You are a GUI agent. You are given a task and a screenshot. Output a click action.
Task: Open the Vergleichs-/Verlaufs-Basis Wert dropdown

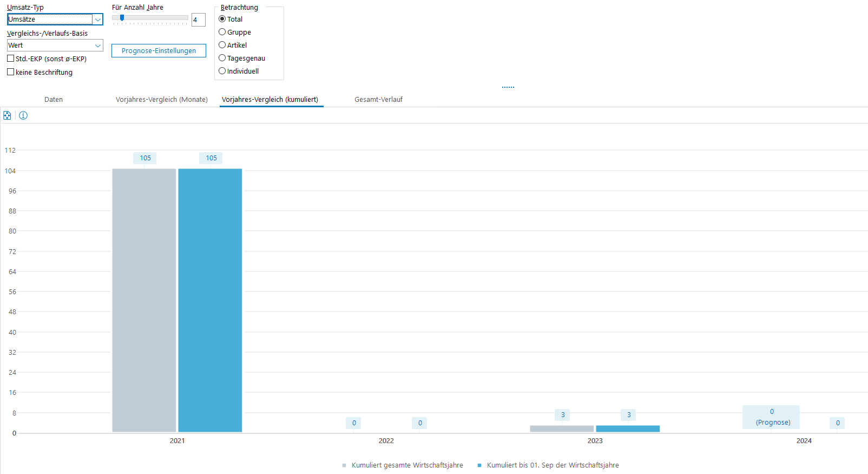98,46
